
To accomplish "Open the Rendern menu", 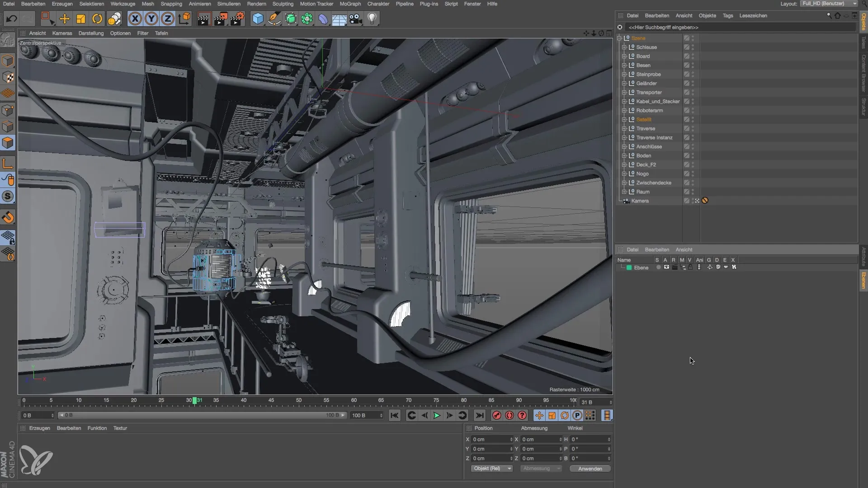I will pyautogui.click(x=256, y=4).
